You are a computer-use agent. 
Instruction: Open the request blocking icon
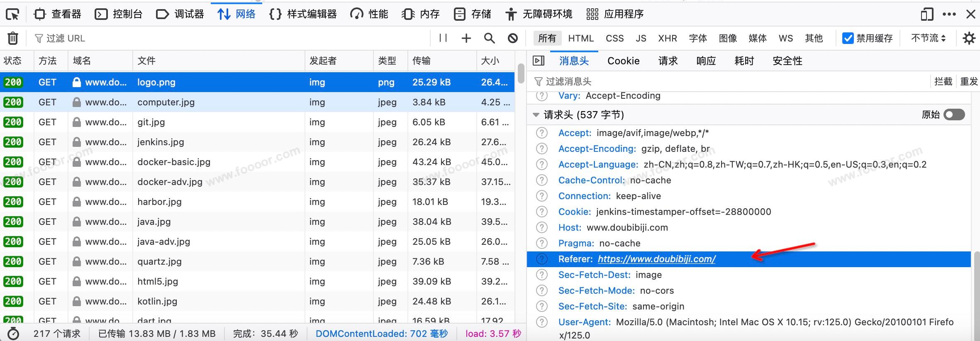point(512,38)
